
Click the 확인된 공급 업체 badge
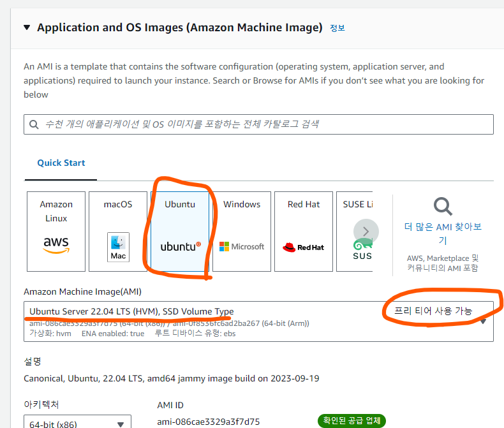(x=352, y=420)
